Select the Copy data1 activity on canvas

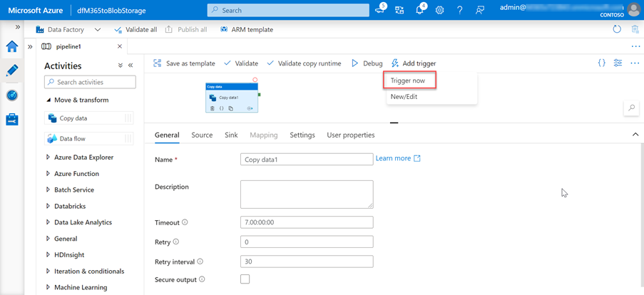232,98
